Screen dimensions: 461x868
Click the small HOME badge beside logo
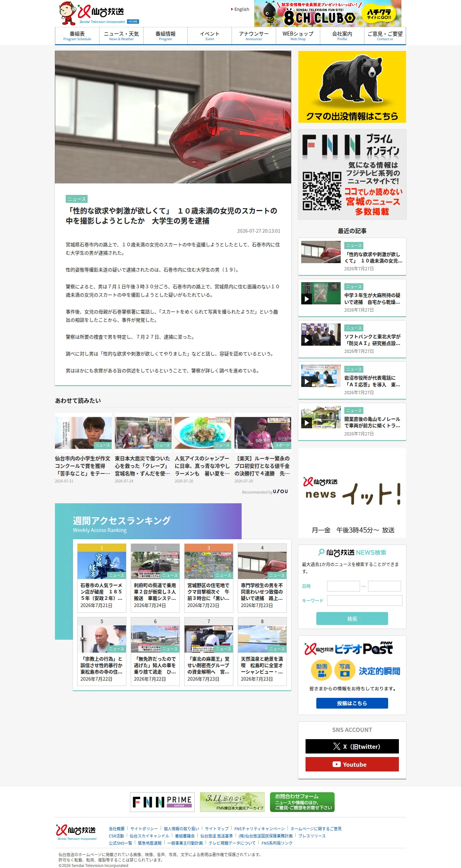[133, 22]
